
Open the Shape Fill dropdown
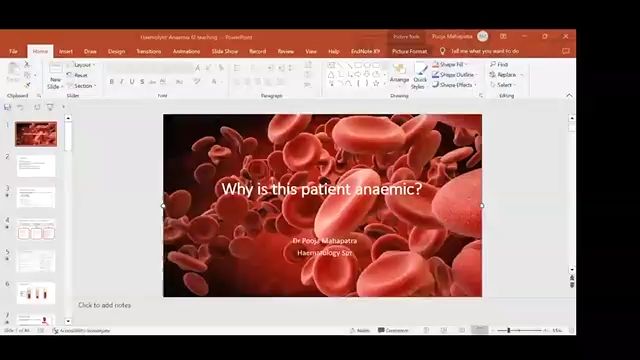(x=450, y=64)
